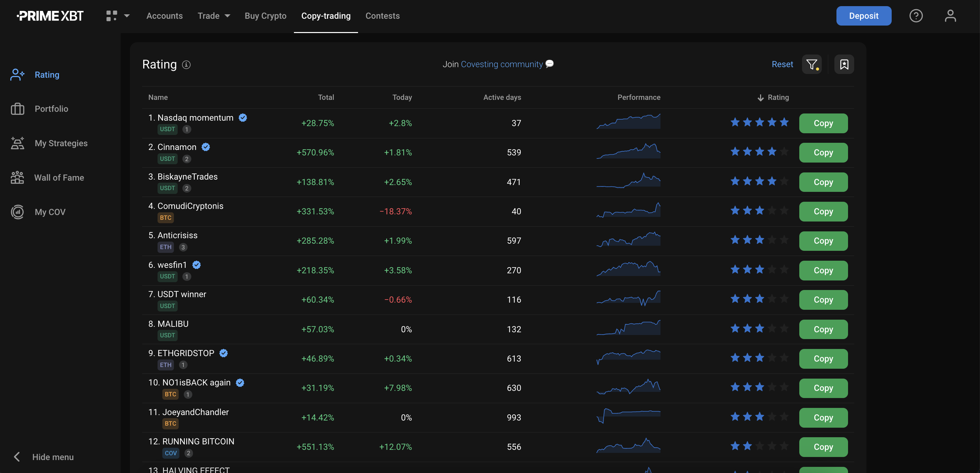Expand the apps grid dropdown arrow
The width and height of the screenshot is (980, 473).
click(x=127, y=16)
